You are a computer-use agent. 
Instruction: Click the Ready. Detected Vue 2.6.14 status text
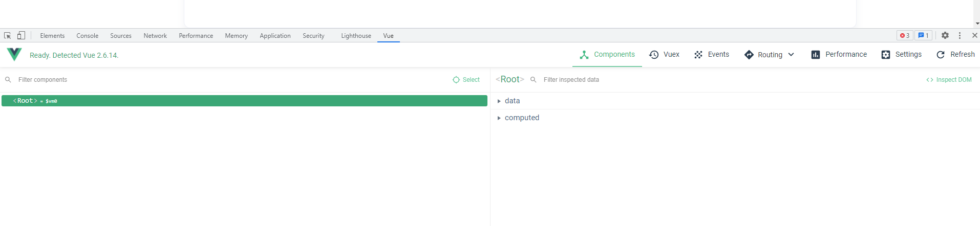coord(74,55)
